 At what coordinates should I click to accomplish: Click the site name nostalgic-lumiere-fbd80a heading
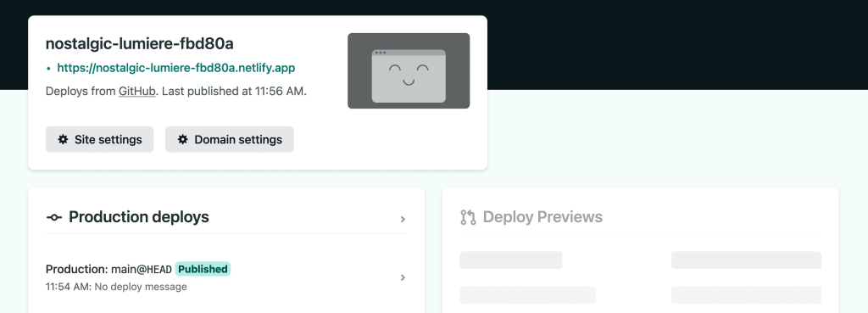click(140, 44)
